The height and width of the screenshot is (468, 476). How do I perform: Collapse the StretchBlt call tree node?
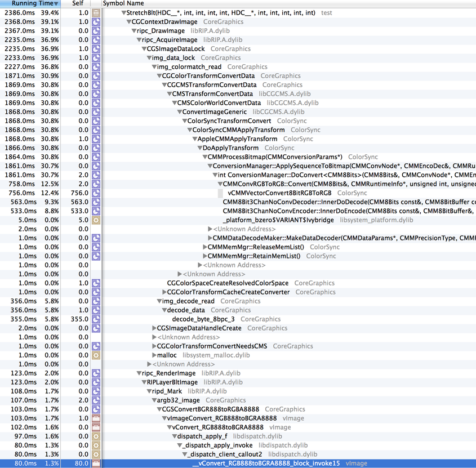(x=123, y=13)
